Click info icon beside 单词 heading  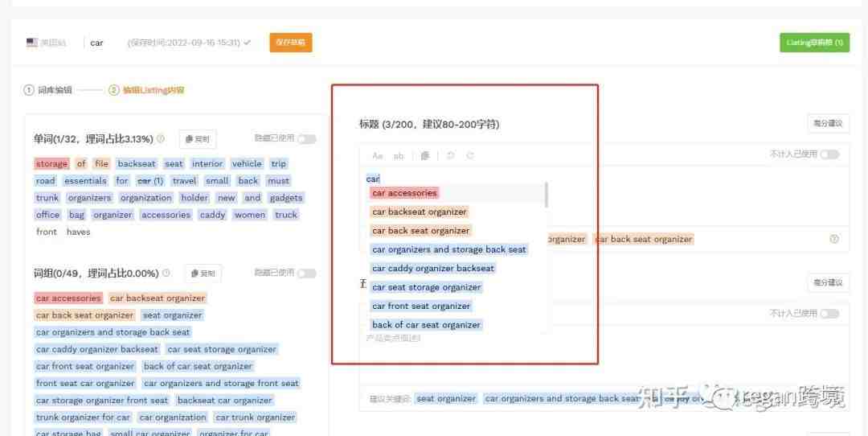pos(161,139)
